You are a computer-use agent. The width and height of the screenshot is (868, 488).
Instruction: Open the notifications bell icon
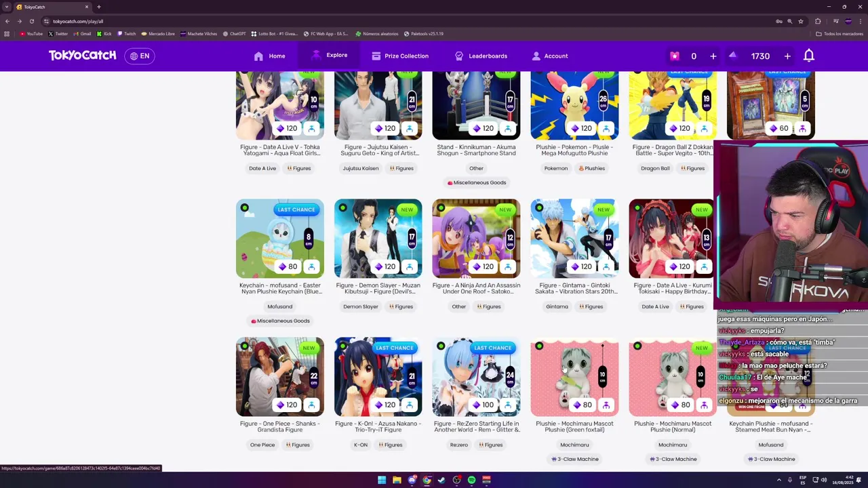click(x=809, y=56)
